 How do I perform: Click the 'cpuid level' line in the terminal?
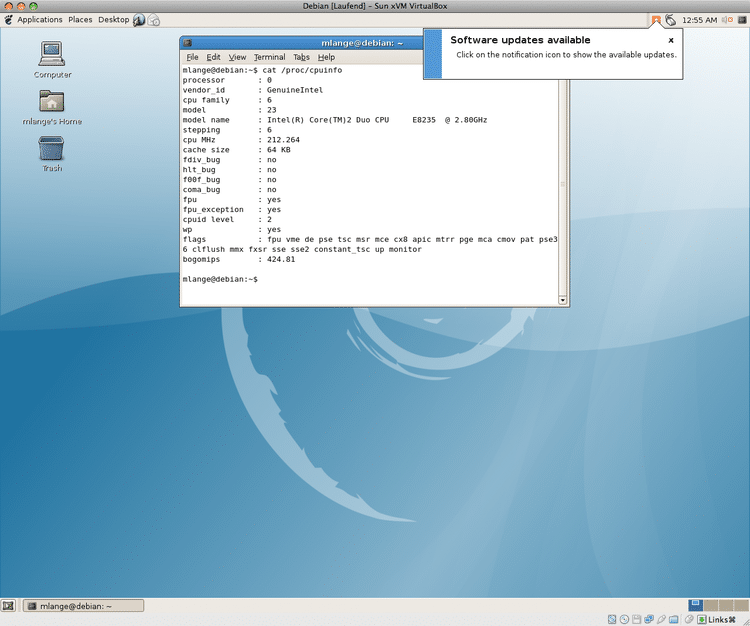point(227,220)
